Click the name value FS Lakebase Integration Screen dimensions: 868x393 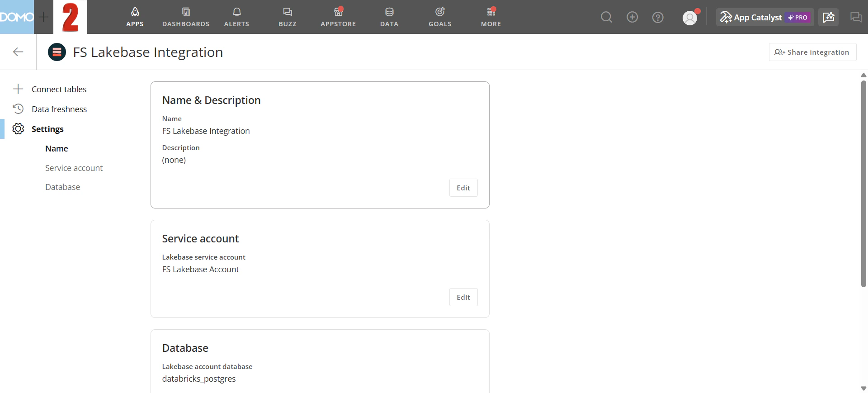206,131
